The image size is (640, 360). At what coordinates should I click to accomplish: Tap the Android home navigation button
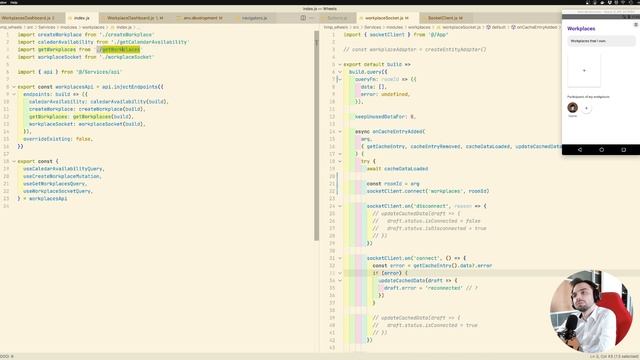[601, 150]
